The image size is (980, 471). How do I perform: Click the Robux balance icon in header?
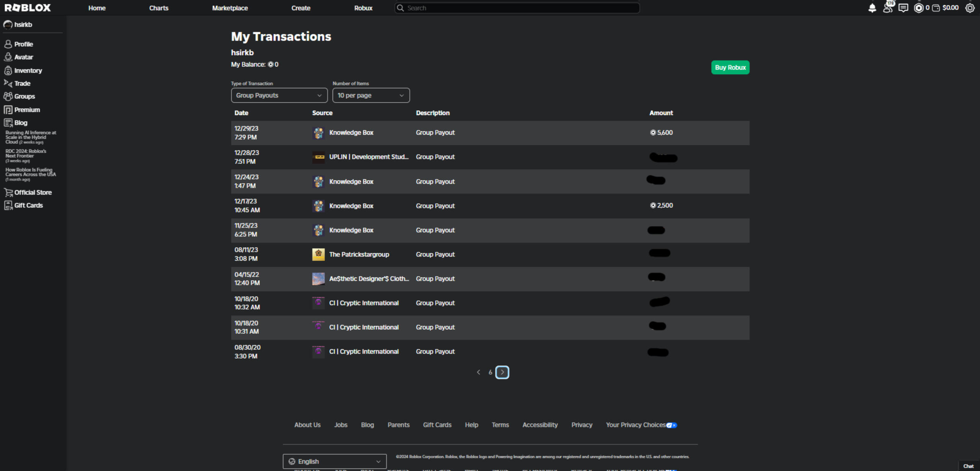click(918, 8)
